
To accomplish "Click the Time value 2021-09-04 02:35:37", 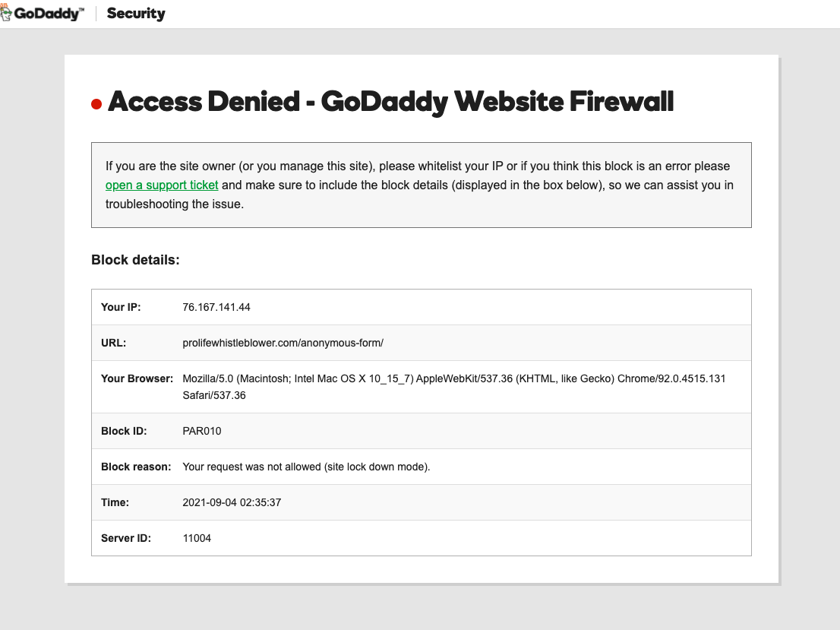I will [230, 502].
